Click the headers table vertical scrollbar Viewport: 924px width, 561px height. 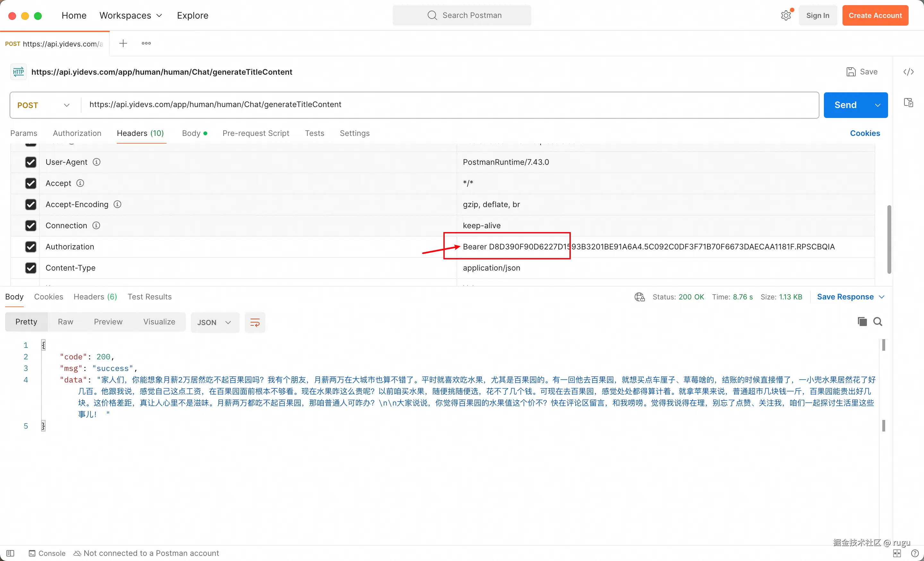(889, 240)
